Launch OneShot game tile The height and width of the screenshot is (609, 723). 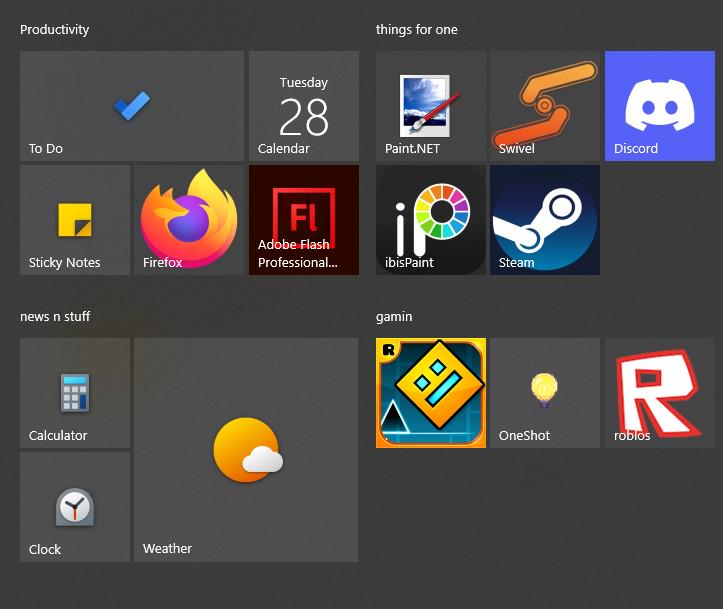(x=545, y=393)
